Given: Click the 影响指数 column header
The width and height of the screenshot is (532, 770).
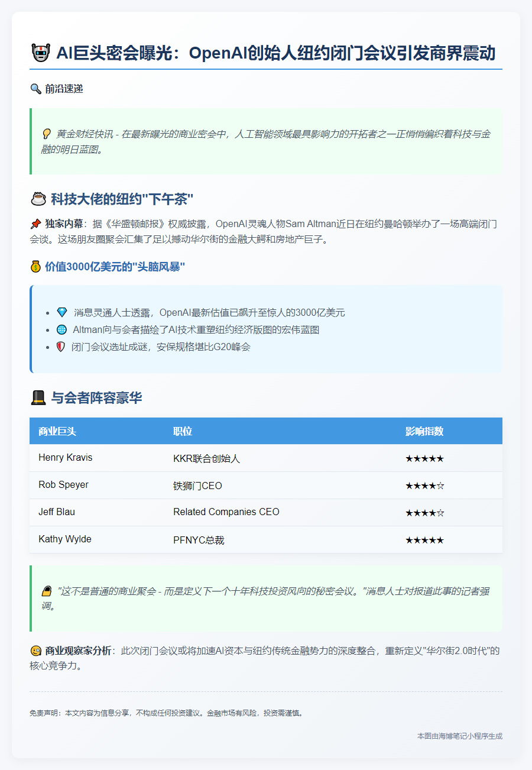Looking at the screenshot, I should (x=424, y=431).
